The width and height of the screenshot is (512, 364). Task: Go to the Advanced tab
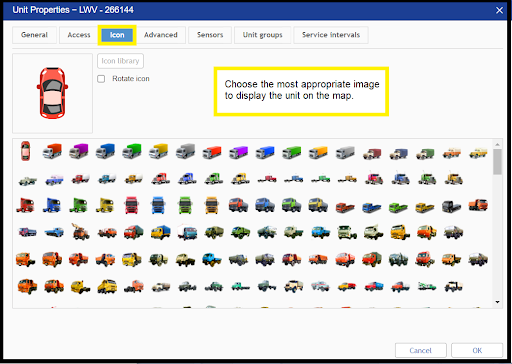pyautogui.click(x=161, y=35)
